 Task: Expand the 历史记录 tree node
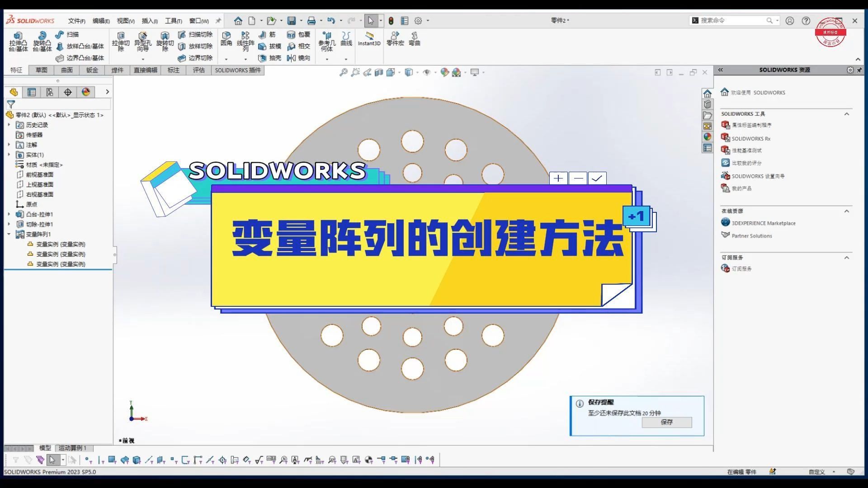pyautogui.click(x=9, y=125)
